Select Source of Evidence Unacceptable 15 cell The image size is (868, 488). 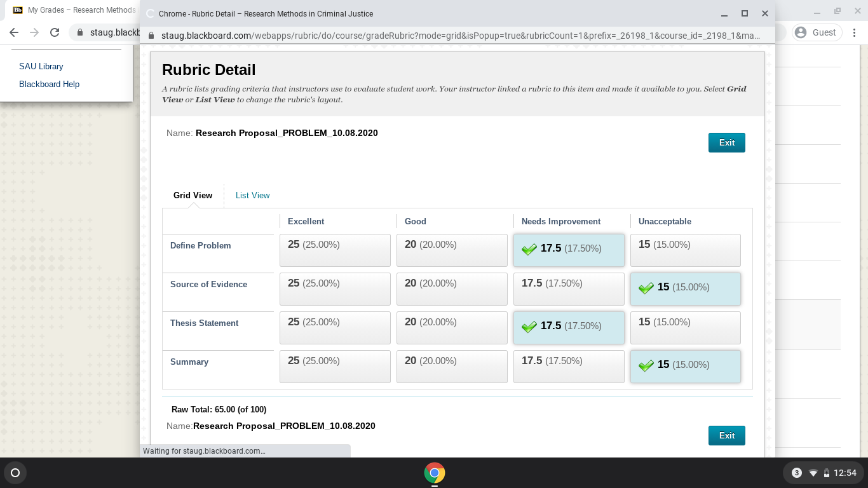tap(686, 288)
